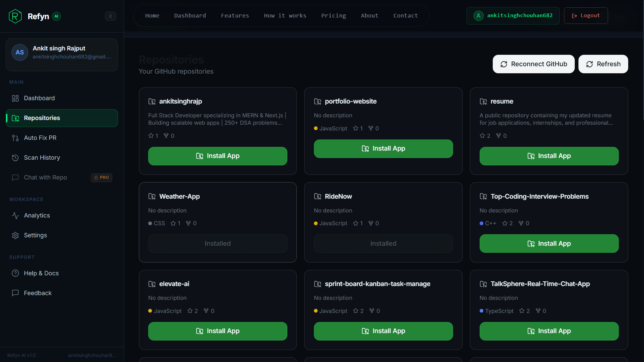Viewport: 644px width, 362px height.
Task: Click the Refyn logo icon
Action: (15, 16)
